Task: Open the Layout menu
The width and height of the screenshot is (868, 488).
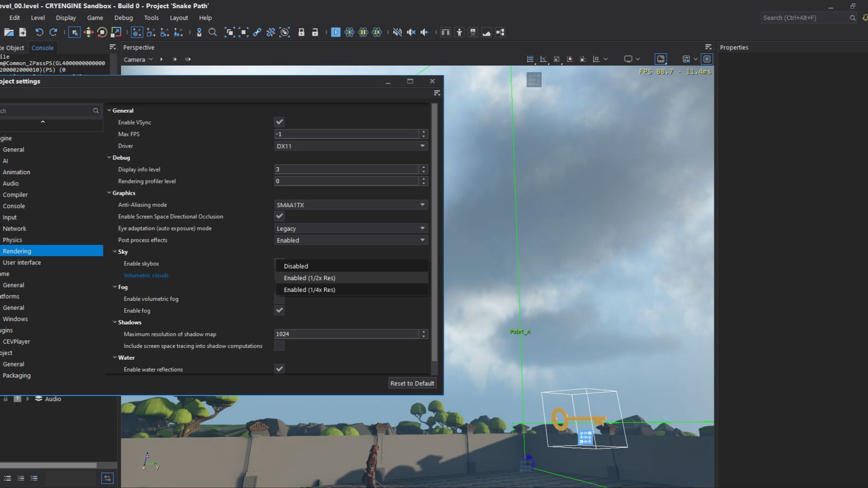Action: click(x=179, y=18)
